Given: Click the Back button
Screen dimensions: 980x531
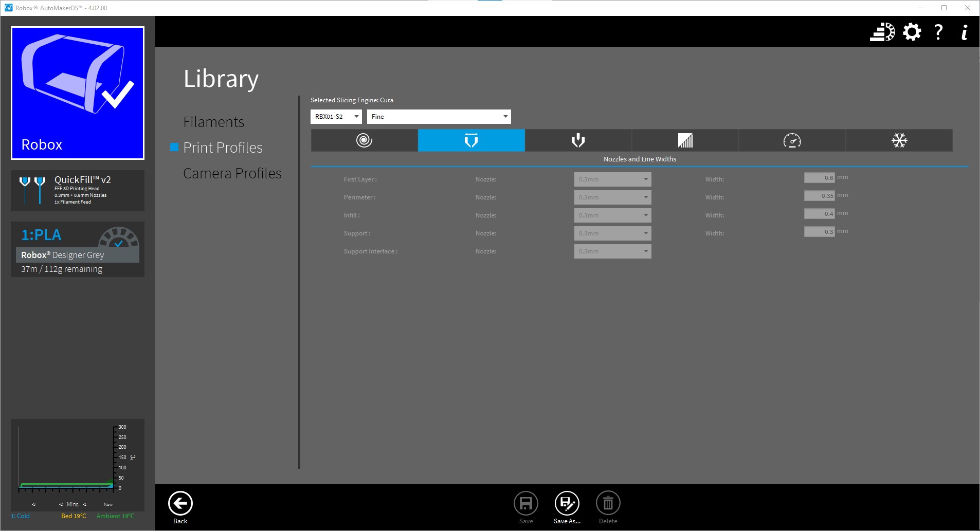Looking at the screenshot, I should 180,507.
